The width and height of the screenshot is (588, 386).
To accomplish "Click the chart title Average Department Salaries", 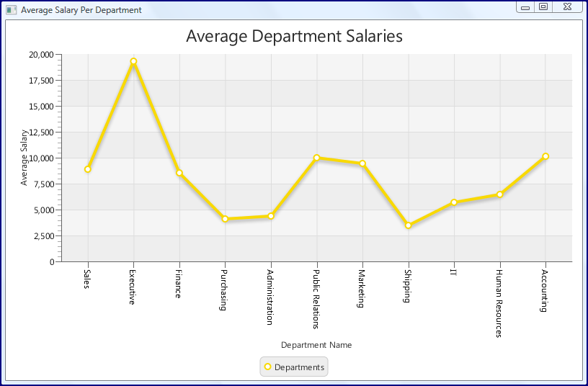I will tap(295, 36).
